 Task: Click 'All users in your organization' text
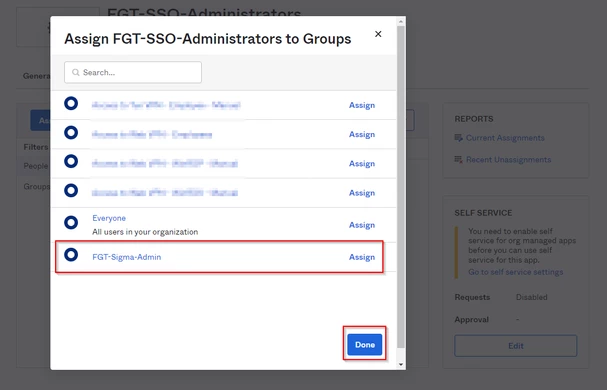(145, 232)
